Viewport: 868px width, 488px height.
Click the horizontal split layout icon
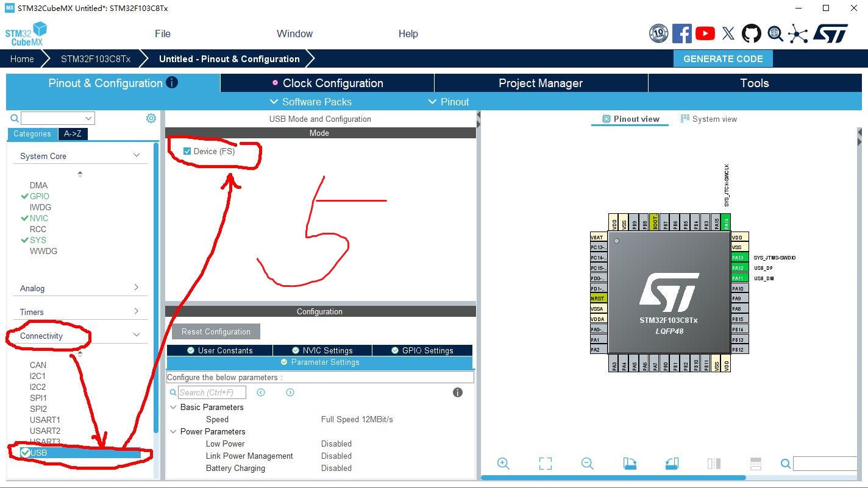click(x=756, y=464)
